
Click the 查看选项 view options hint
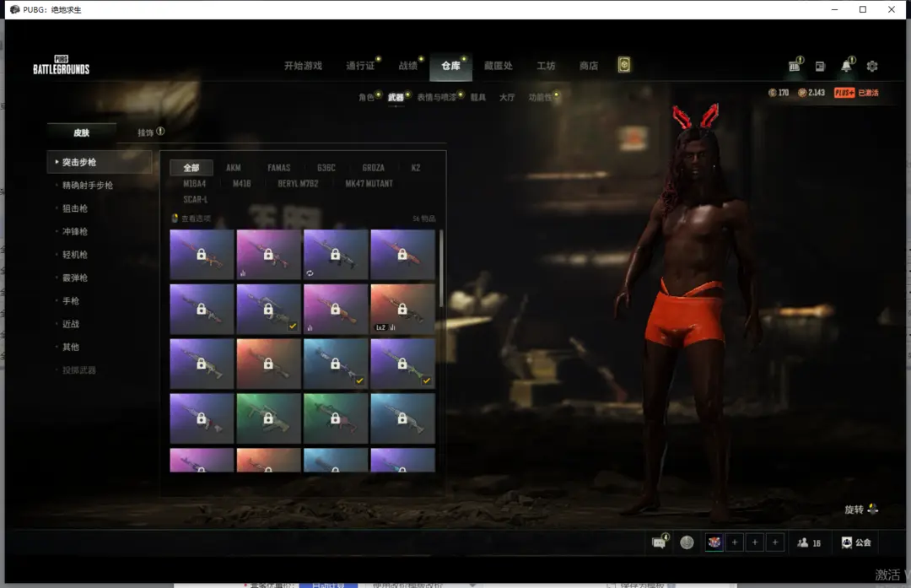click(191, 218)
